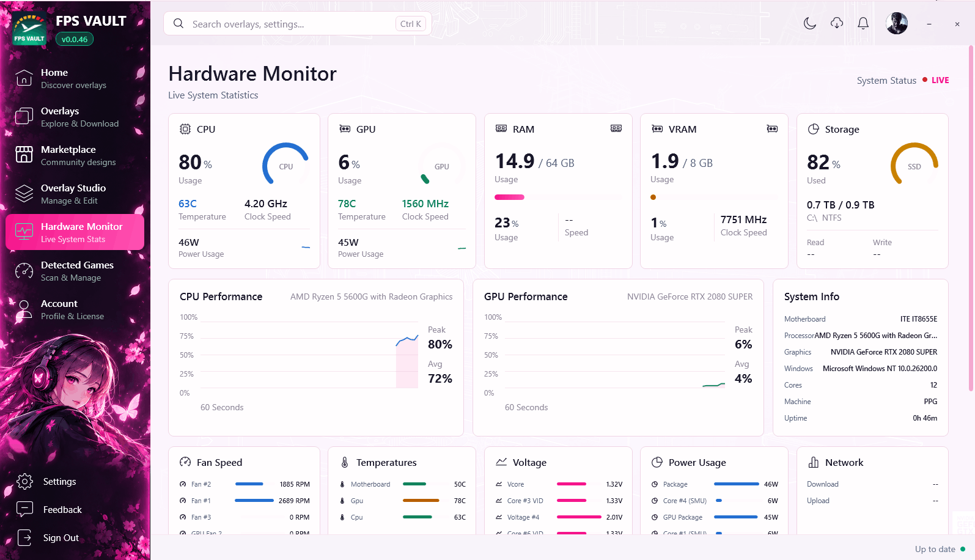This screenshot has width=975, height=560.
Task: Open the Detected Games page
Action: pos(75,271)
